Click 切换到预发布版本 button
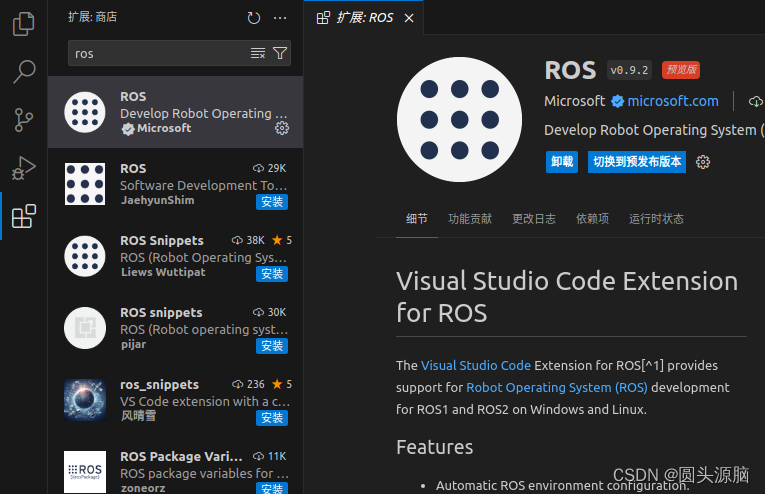Screen dimensions: 765x494 point(637,162)
